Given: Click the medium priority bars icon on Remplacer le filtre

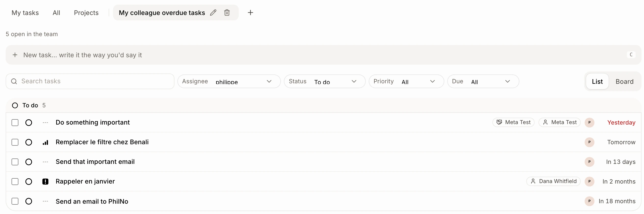Looking at the screenshot, I should tap(45, 143).
